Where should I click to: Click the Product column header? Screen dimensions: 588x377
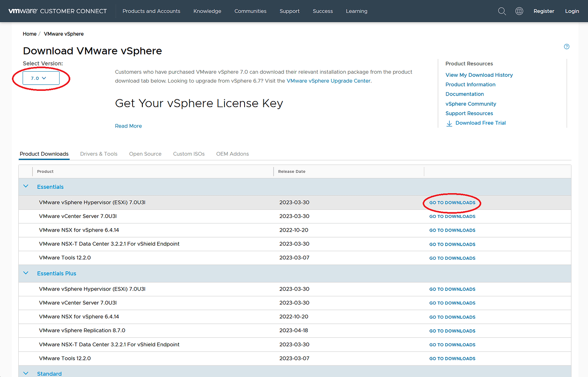coord(45,171)
